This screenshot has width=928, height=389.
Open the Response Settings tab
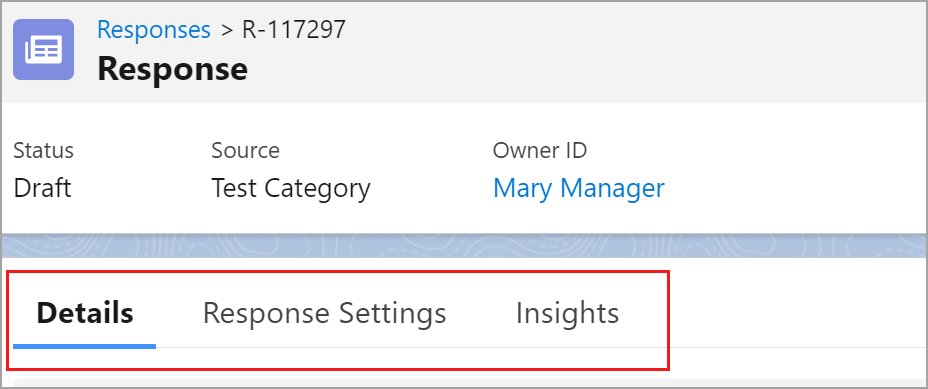coord(324,313)
